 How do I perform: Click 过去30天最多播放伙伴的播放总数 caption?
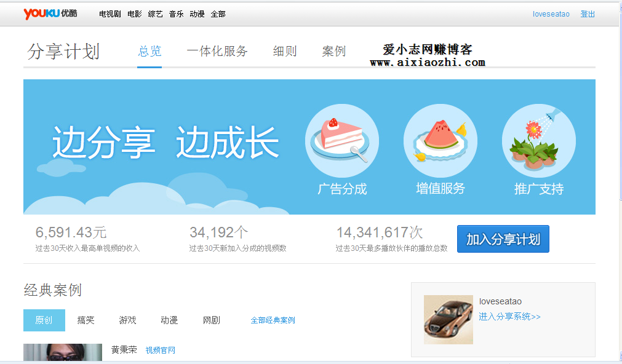[x=391, y=248]
